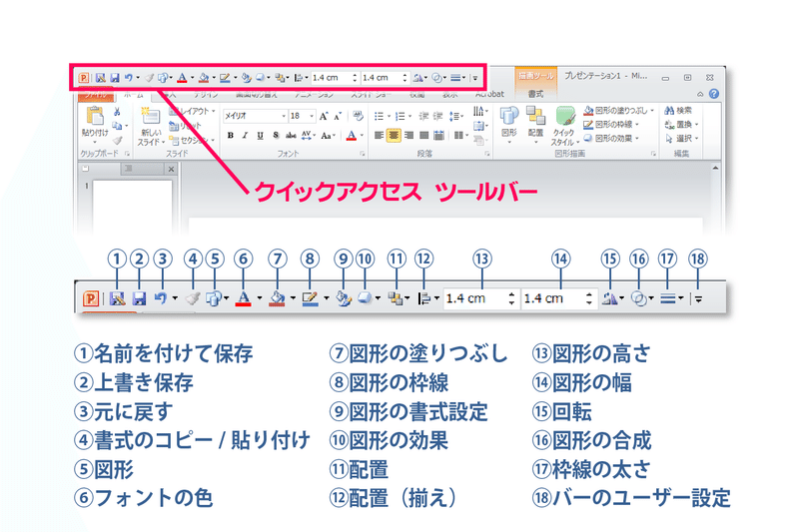Viewport: 799px width, 532px height.
Task: Click Font Color red A in ribbon Font group
Action: tap(351, 136)
